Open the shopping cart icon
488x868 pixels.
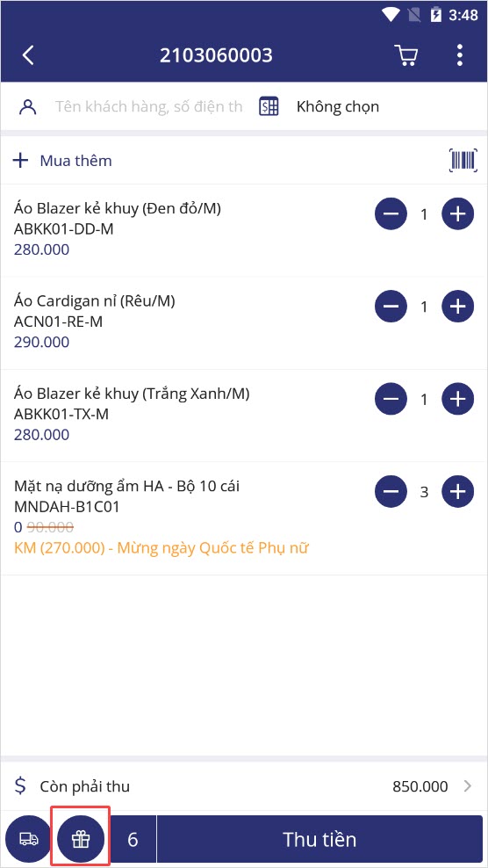click(406, 55)
